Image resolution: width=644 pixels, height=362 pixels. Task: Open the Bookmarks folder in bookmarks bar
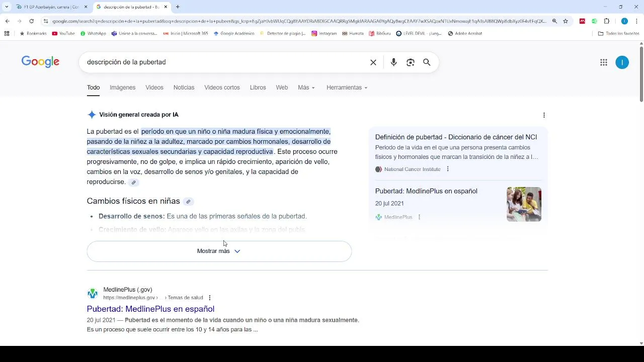(x=33, y=34)
